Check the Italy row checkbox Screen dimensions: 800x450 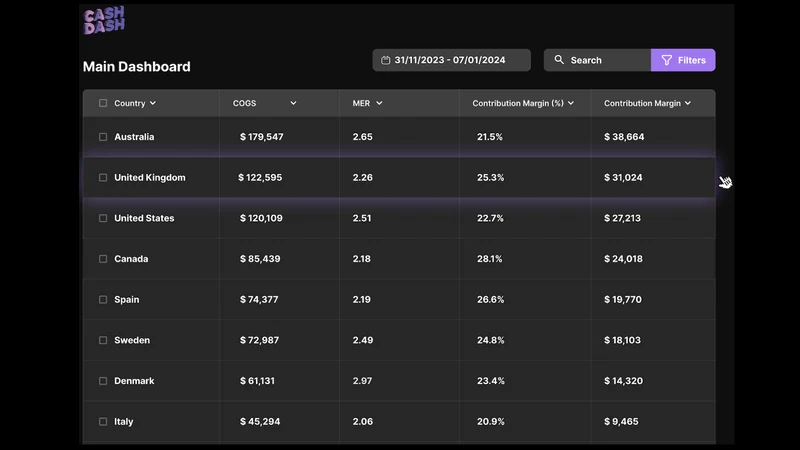click(x=103, y=421)
